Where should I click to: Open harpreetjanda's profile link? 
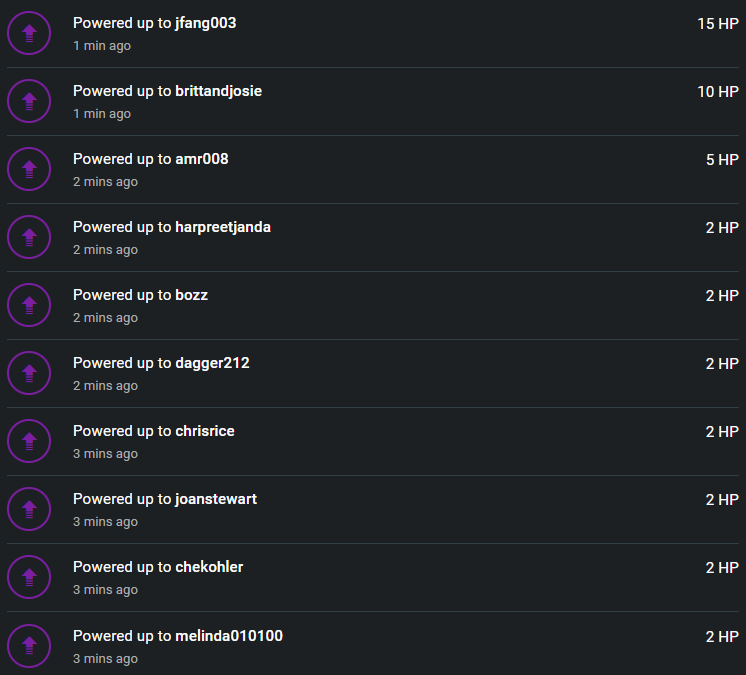(x=223, y=227)
